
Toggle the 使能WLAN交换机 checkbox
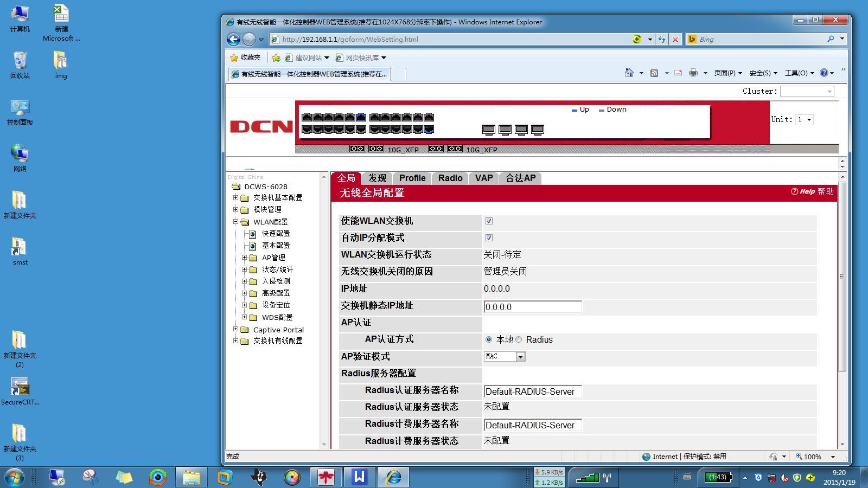click(x=489, y=221)
